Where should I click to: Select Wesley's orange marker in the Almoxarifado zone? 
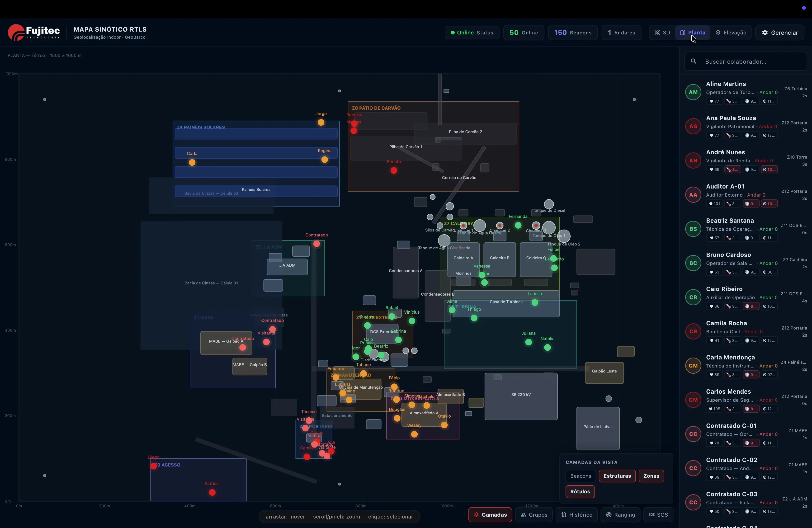(x=414, y=434)
